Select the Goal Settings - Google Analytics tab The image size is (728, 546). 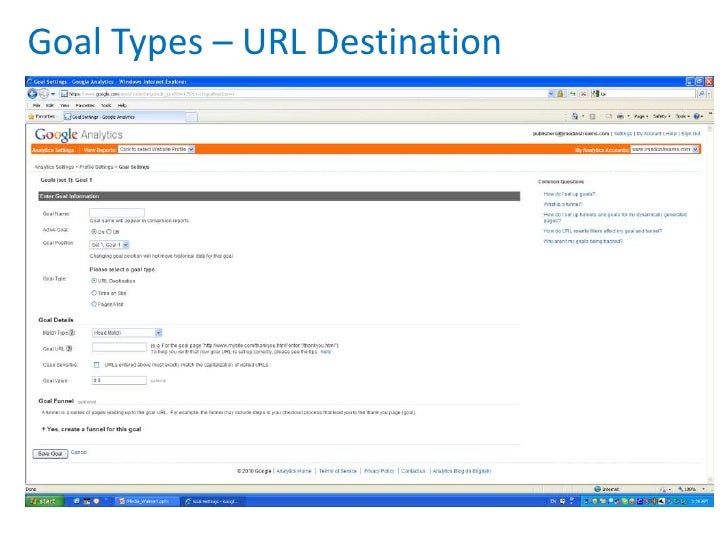[124, 117]
